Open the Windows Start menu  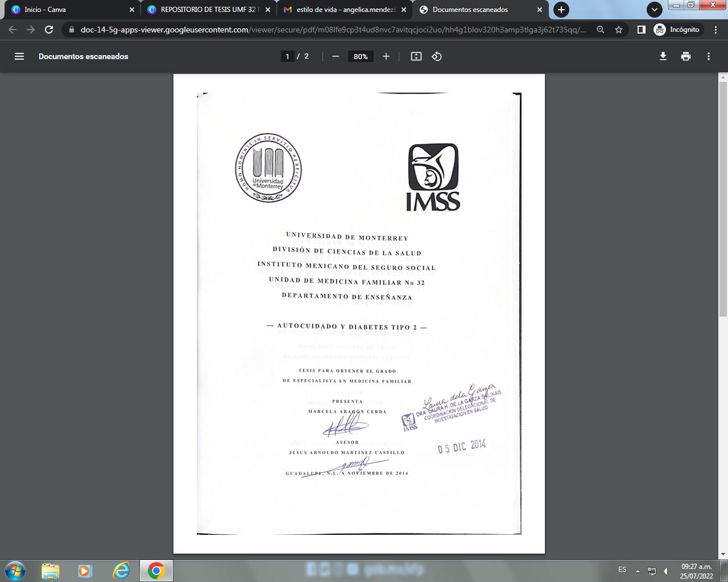(15, 571)
